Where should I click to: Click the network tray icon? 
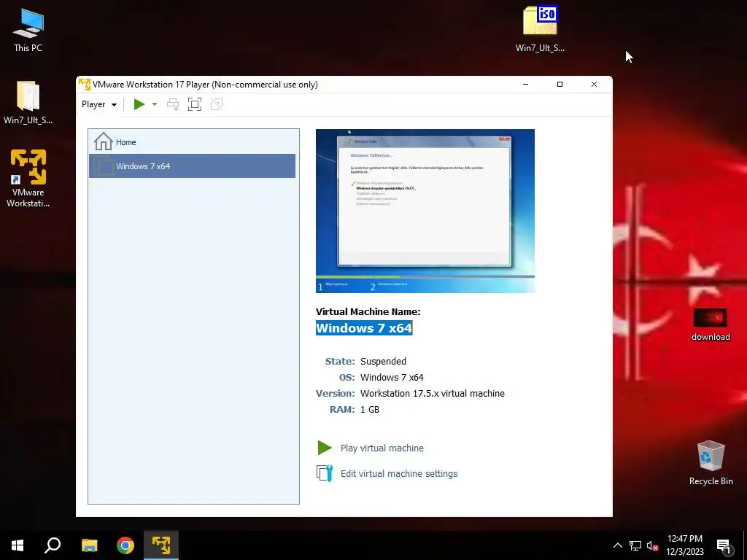635,545
